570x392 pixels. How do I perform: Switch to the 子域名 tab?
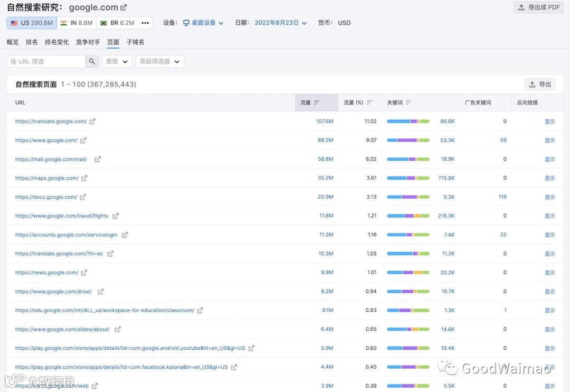coord(135,42)
